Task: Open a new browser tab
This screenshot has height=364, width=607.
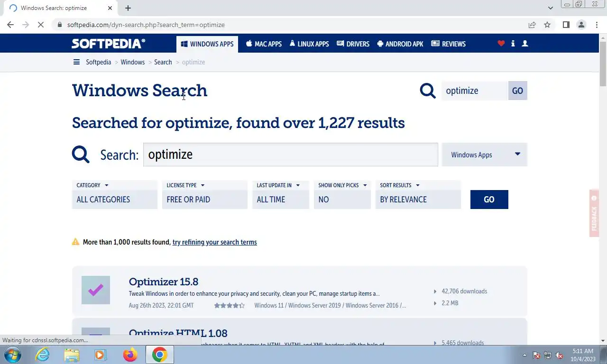Action: (x=128, y=8)
